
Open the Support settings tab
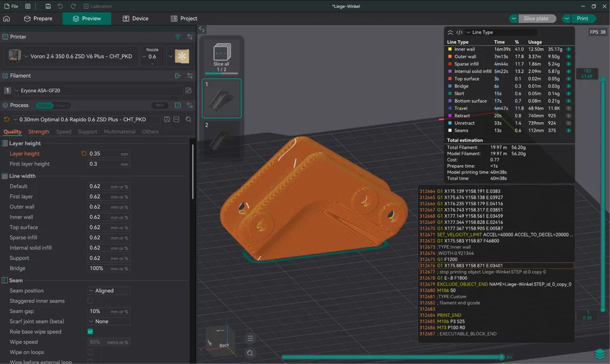click(x=87, y=132)
